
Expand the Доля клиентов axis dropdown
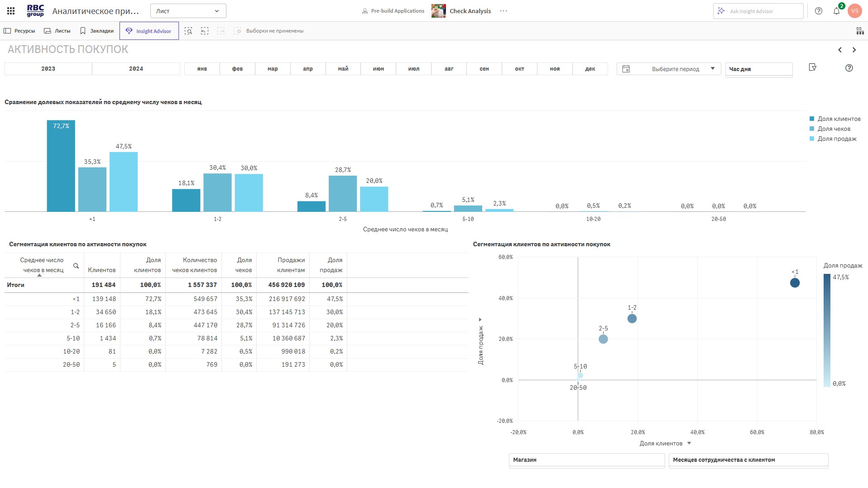click(x=689, y=443)
